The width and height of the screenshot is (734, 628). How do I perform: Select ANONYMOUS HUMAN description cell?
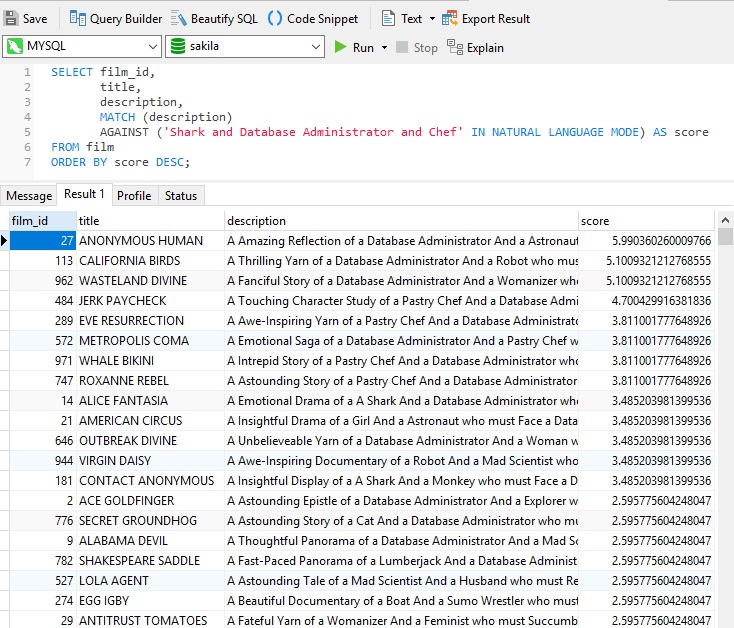(x=402, y=241)
